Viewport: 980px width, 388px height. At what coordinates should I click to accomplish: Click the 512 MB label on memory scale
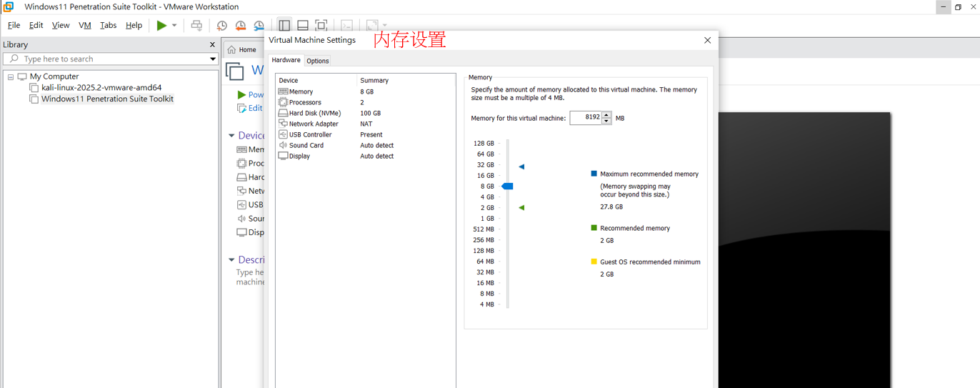tap(484, 229)
